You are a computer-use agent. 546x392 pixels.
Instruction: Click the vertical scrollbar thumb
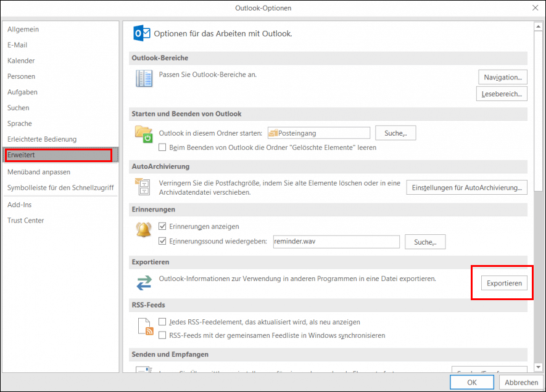pos(539,111)
